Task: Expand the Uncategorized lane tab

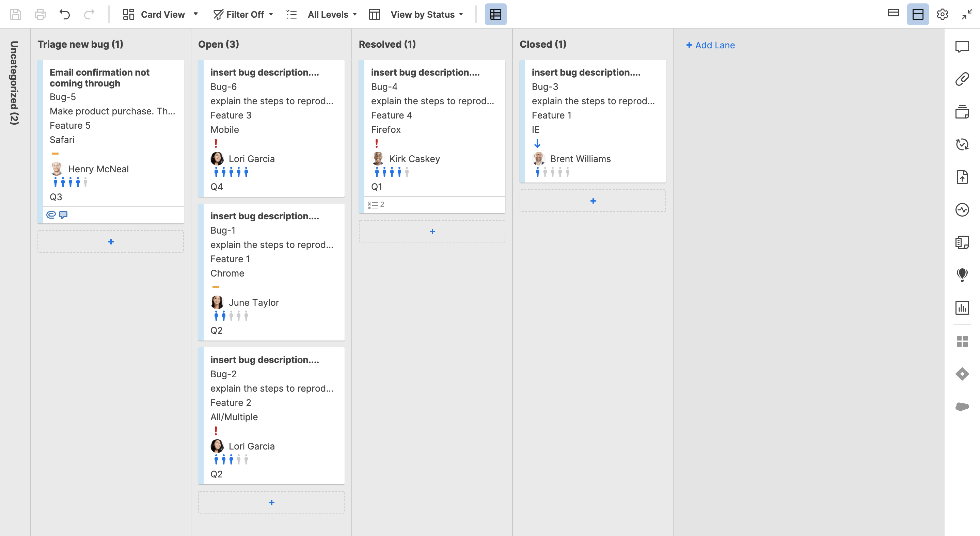Action: pos(14,82)
